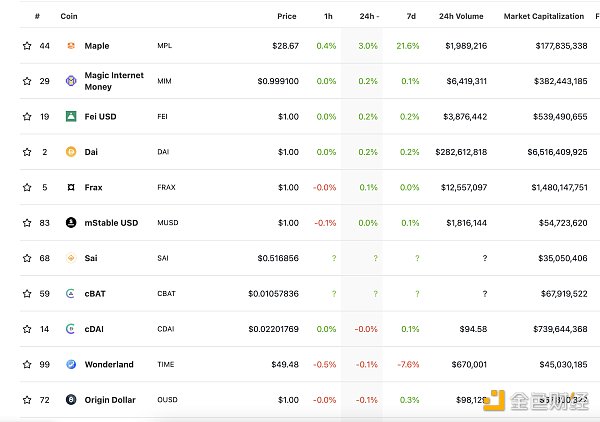Sort by the Coin column header
The image size is (600, 422).
pyautogui.click(x=69, y=16)
